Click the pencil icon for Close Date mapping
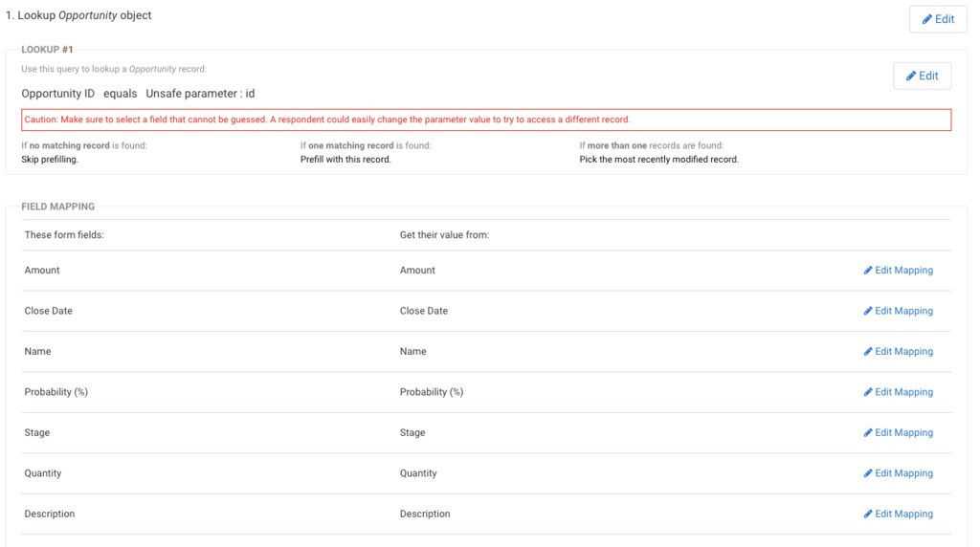 [868, 311]
